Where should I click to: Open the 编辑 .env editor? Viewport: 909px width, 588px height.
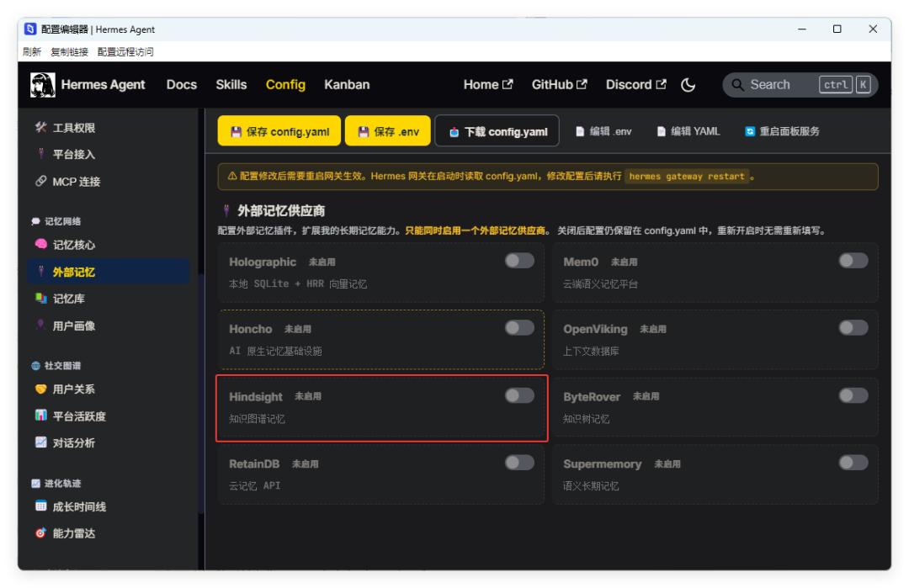603,131
